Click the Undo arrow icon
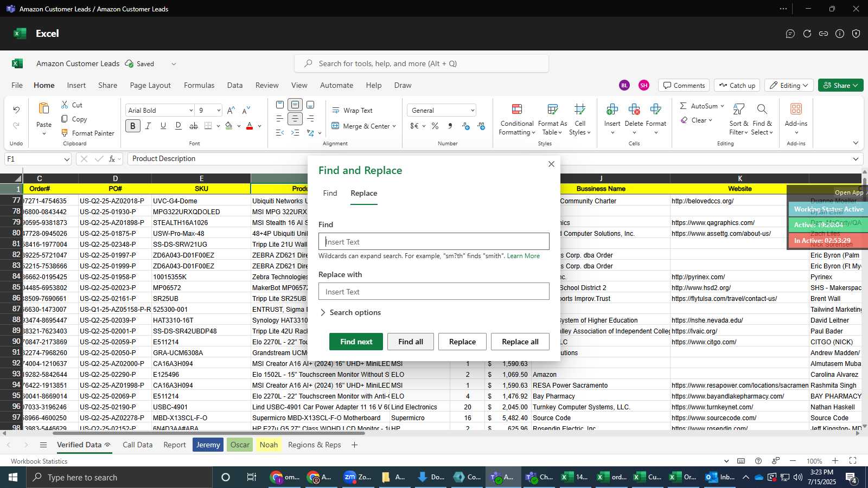This screenshot has height=488, width=868. click(x=16, y=110)
